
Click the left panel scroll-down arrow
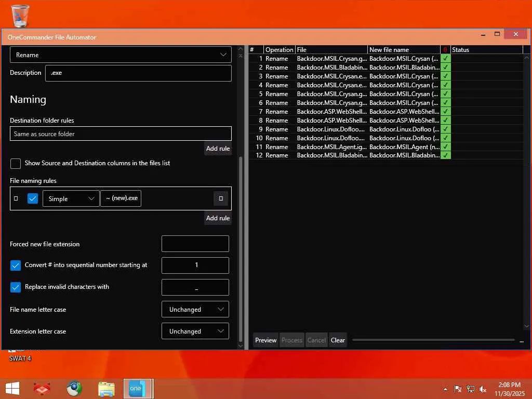point(241,345)
